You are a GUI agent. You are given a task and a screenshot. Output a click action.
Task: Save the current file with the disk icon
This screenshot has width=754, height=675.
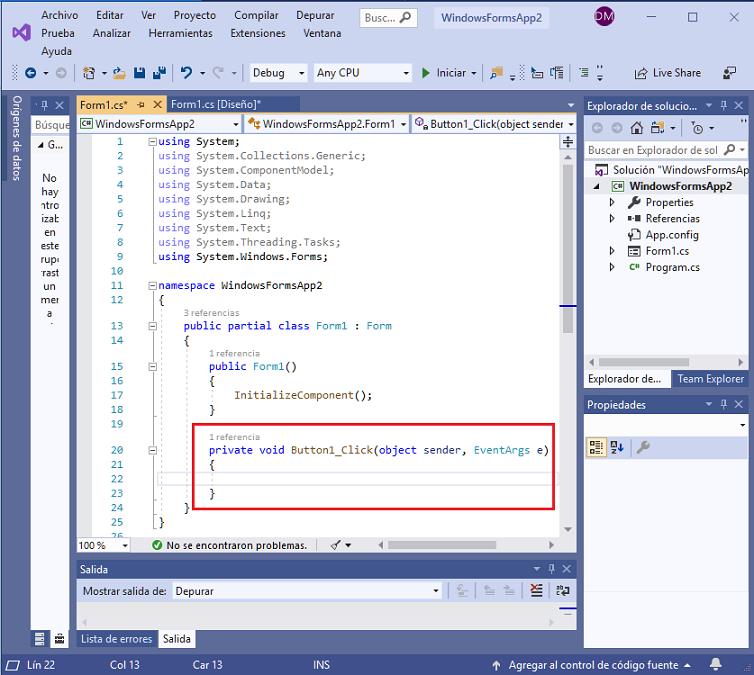(x=139, y=73)
